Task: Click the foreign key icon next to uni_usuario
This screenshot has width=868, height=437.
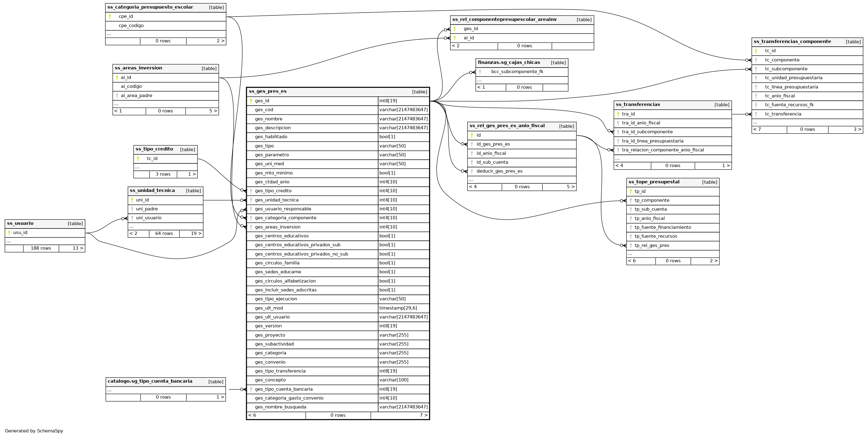Action: point(132,218)
